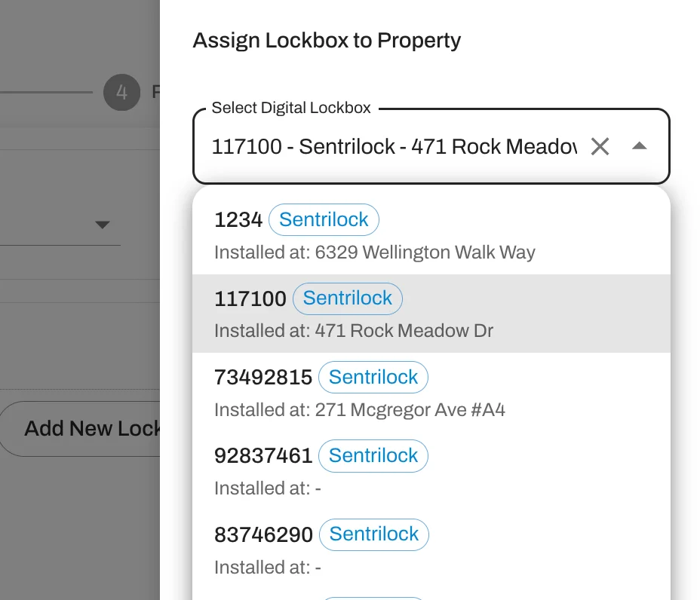Click the Sentrilock badge on row 92837461
This screenshot has width=700, height=600.
click(373, 455)
